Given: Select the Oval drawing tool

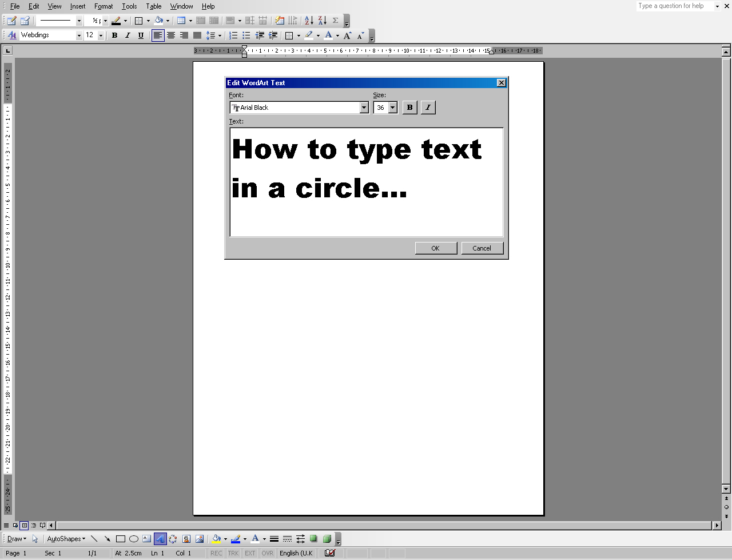Looking at the screenshot, I should (x=134, y=539).
